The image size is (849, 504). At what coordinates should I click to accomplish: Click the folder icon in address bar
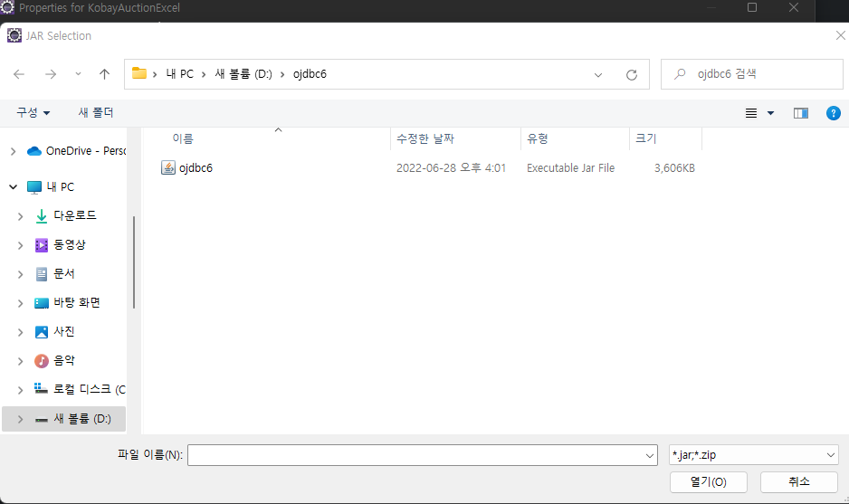point(139,73)
